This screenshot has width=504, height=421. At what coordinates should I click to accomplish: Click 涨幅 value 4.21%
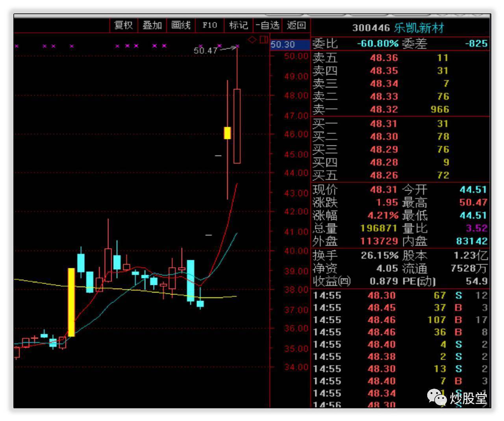(x=383, y=216)
